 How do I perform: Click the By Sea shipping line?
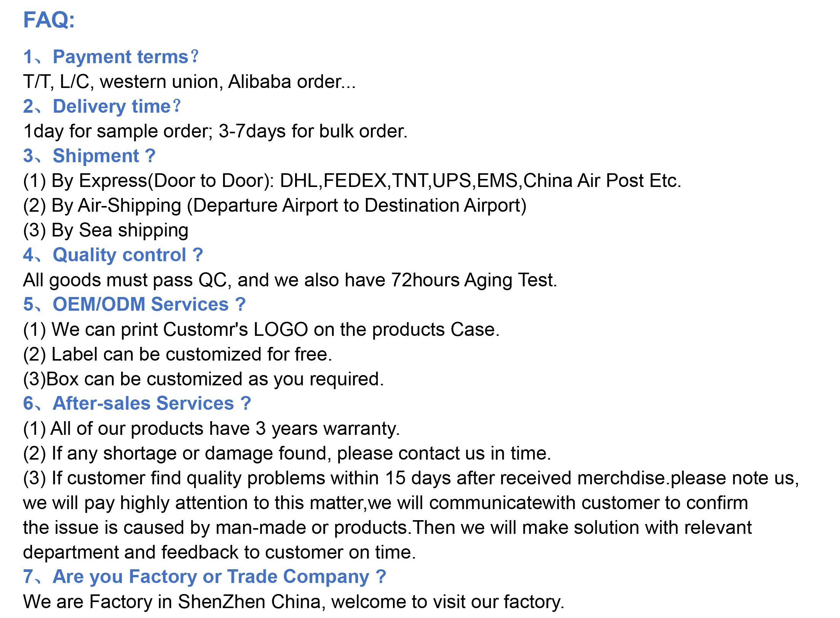tap(106, 231)
